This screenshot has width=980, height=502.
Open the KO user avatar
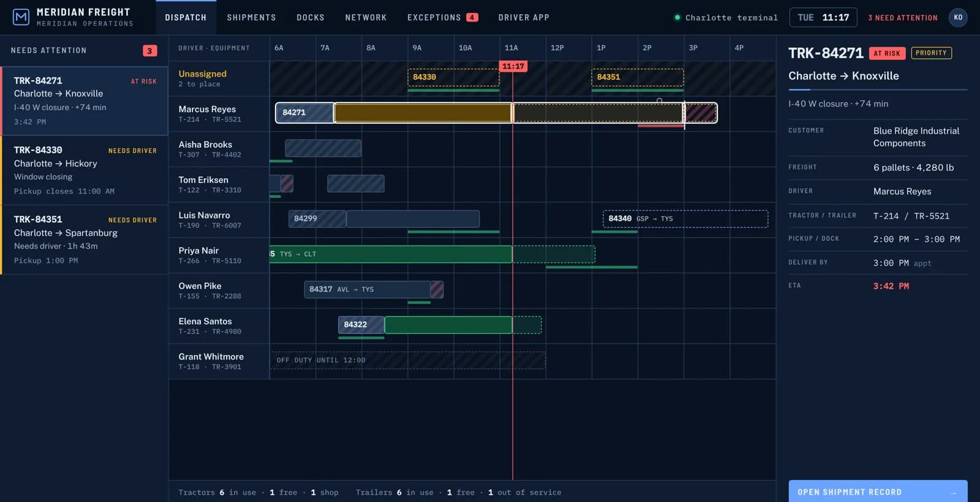(x=958, y=17)
